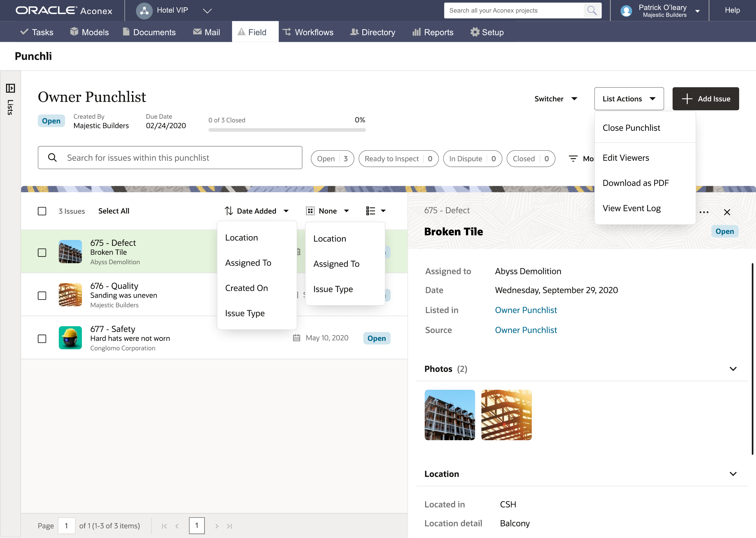
Task: Click the sort arrows icon beside Date Added
Action: click(x=229, y=211)
